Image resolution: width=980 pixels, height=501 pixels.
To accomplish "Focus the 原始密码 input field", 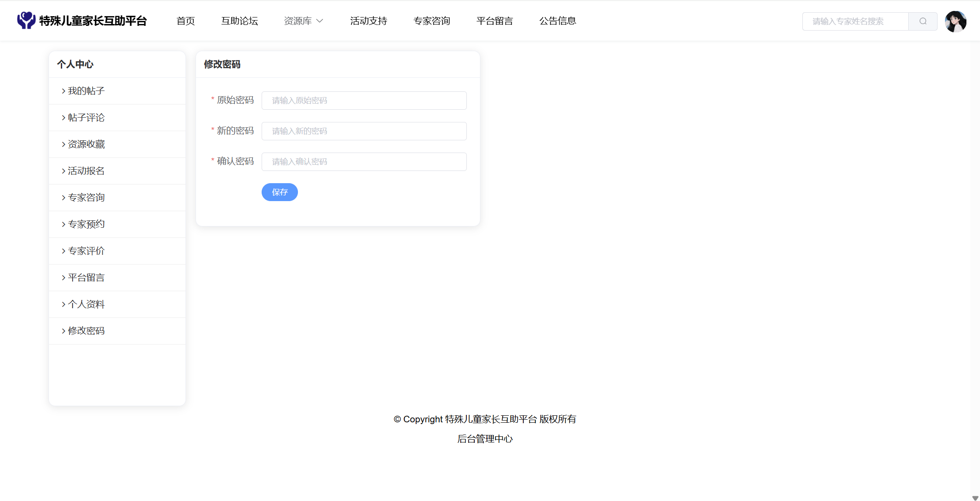I will (x=364, y=101).
